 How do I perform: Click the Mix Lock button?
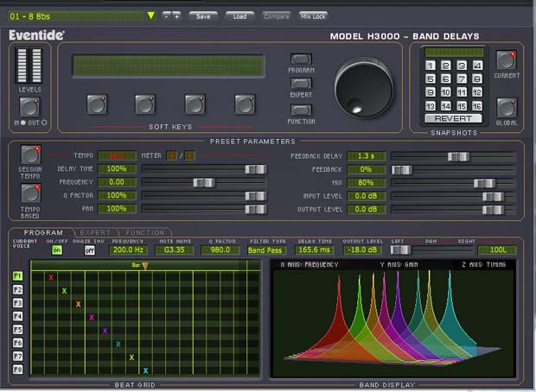click(313, 16)
